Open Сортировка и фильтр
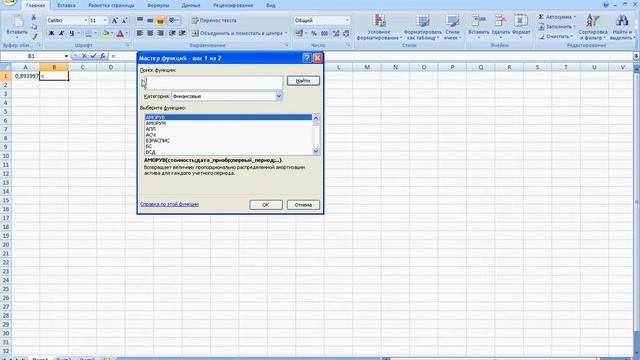This screenshot has width=640, height=360. click(593, 27)
